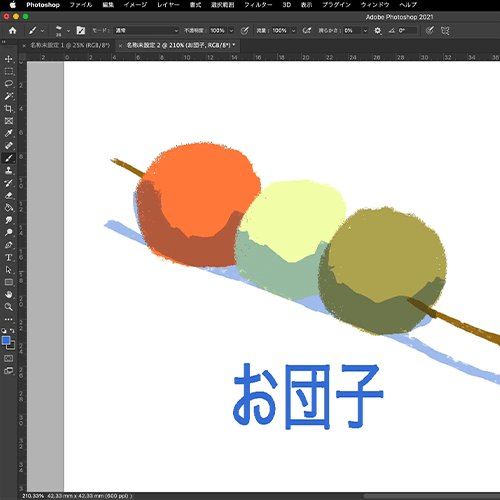Click the brush angle field
This screenshot has height=500, width=500.
pyautogui.click(x=407, y=31)
